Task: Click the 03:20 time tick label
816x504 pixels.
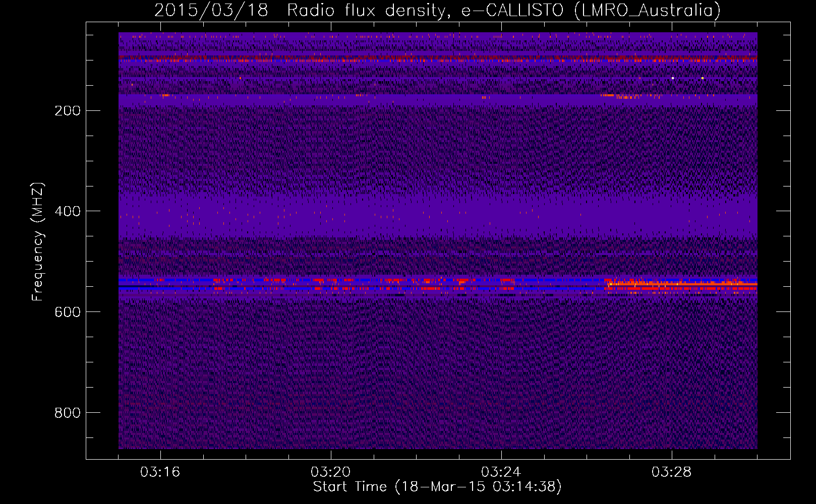Action: (x=331, y=472)
